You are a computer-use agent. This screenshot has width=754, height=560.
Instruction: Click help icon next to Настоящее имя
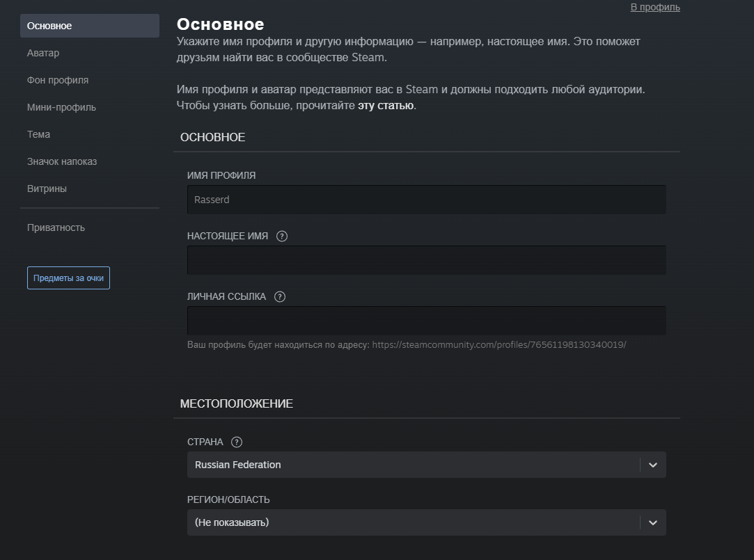[x=282, y=236]
